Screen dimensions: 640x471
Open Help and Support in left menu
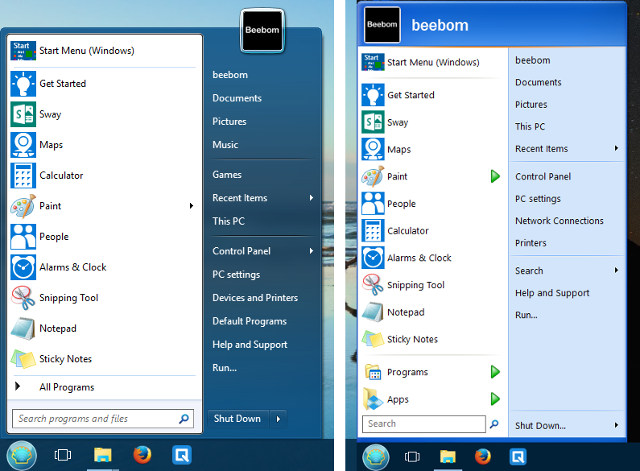click(x=250, y=344)
